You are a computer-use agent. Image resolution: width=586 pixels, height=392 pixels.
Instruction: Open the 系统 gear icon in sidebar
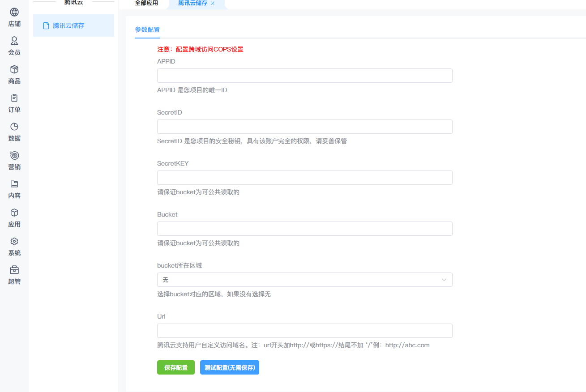click(x=14, y=241)
